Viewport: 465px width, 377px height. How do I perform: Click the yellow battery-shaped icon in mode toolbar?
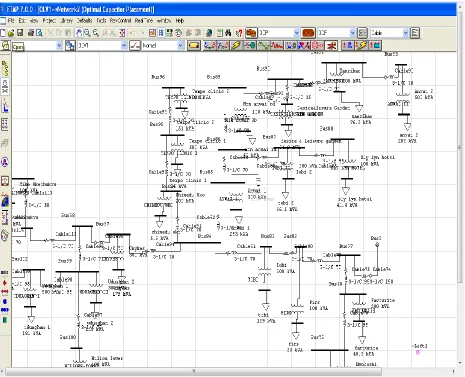click(x=194, y=45)
